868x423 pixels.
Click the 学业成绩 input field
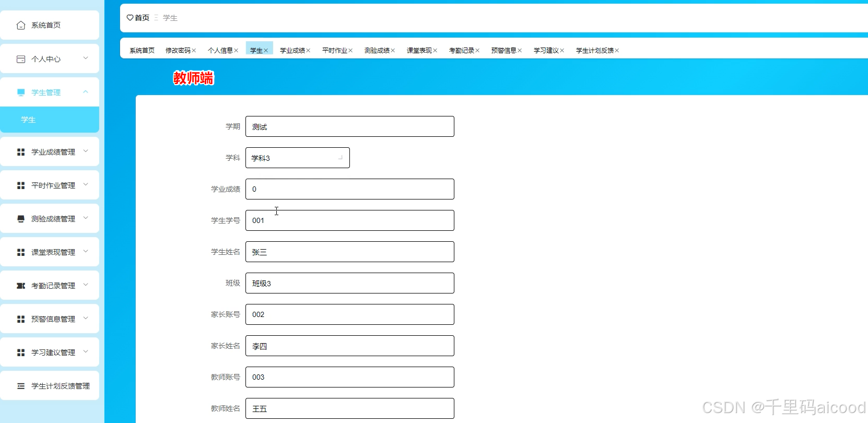click(350, 189)
